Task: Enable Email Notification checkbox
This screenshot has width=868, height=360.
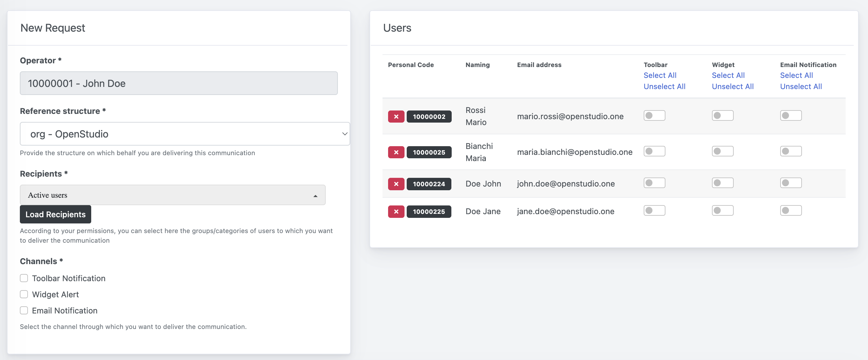Action: pos(24,310)
